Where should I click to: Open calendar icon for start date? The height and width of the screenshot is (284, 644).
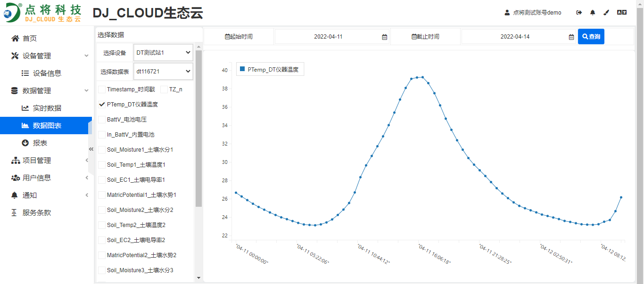pos(384,37)
